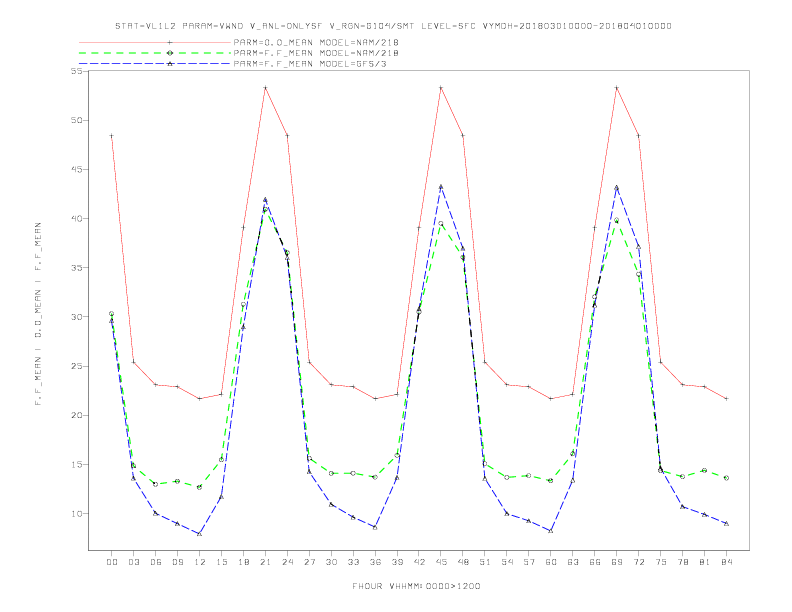Click the y-axis tick label 45
The height and width of the screenshot is (612, 792).
[77, 170]
